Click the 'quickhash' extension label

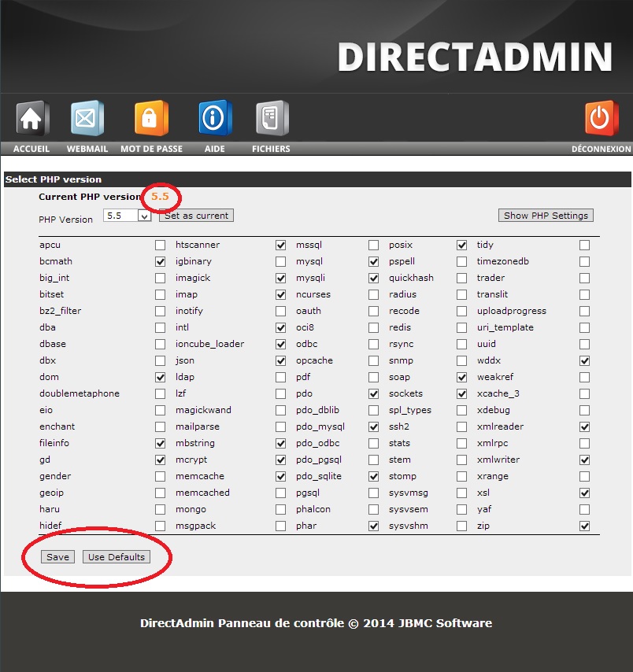point(411,278)
